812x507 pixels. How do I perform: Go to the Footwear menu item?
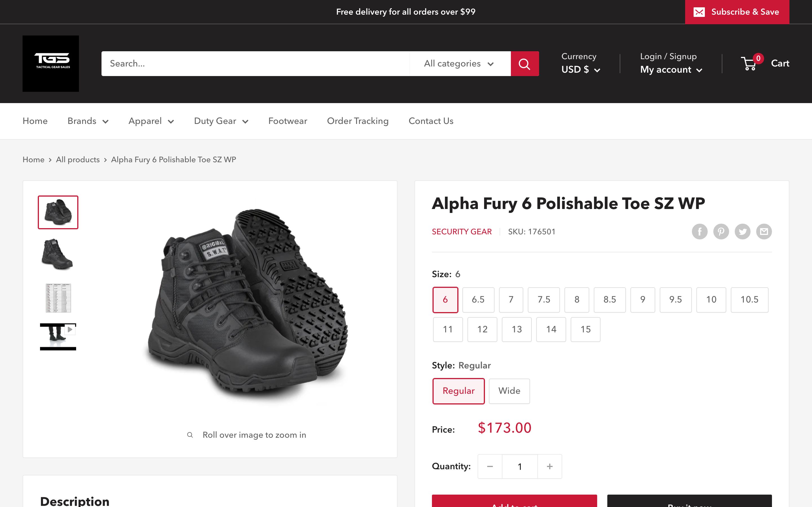coord(288,121)
